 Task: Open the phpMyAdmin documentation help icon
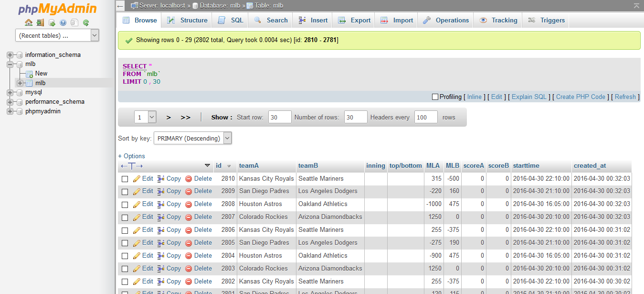pyautogui.click(x=63, y=22)
